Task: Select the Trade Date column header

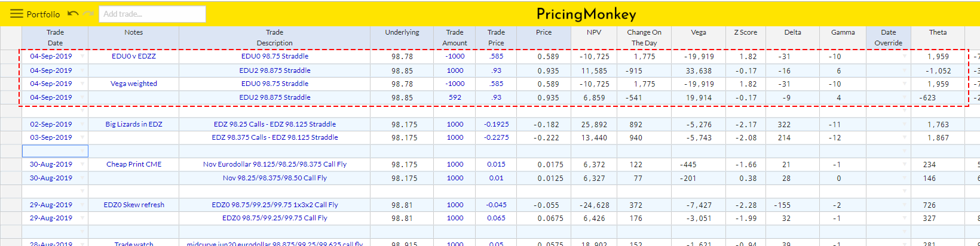Action: (55, 38)
